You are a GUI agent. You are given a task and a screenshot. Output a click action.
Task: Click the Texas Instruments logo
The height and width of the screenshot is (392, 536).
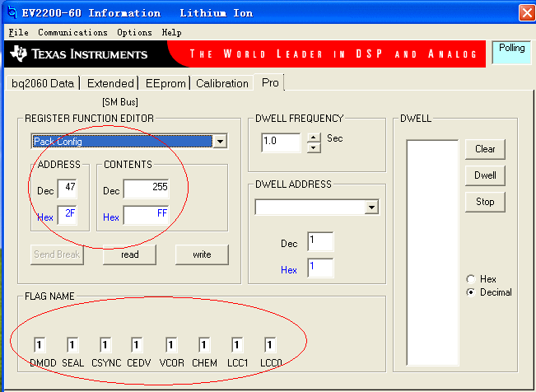[x=78, y=54]
